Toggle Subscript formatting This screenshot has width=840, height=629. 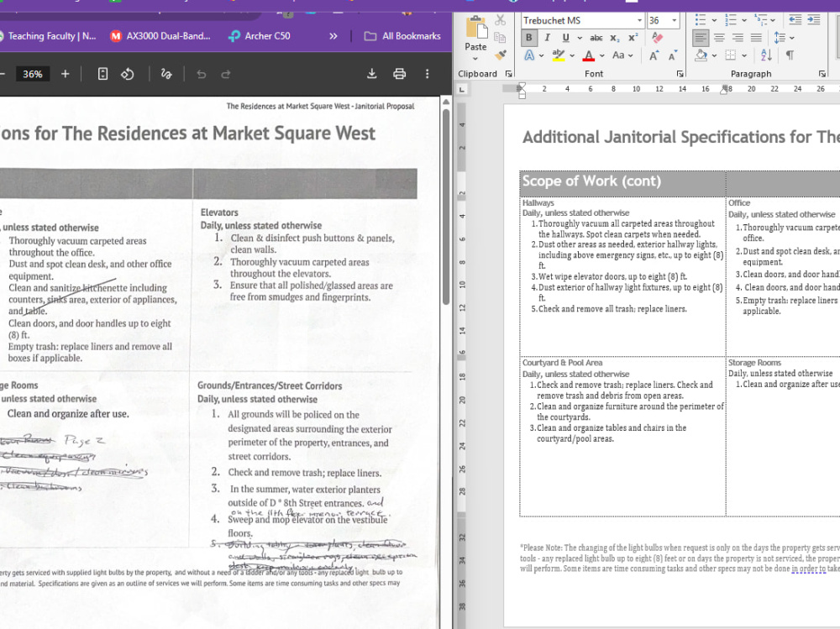pyautogui.click(x=615, y=38)
